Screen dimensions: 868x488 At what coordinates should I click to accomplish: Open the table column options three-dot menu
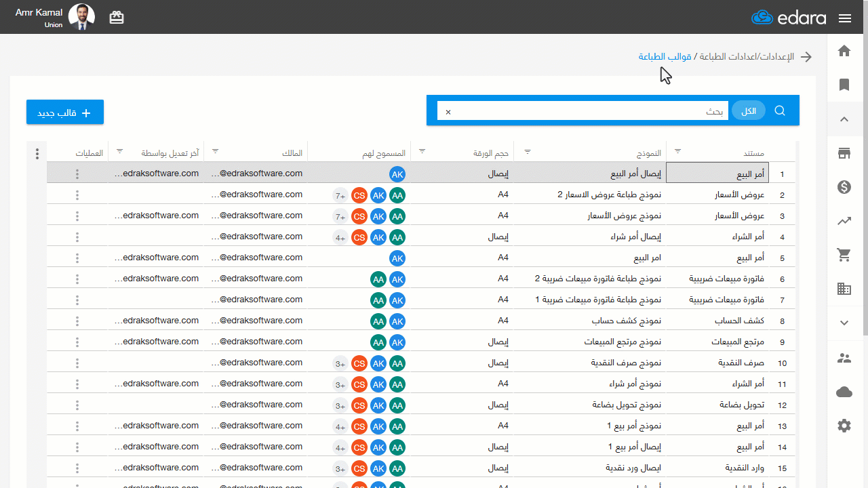[x=37, y=154]
